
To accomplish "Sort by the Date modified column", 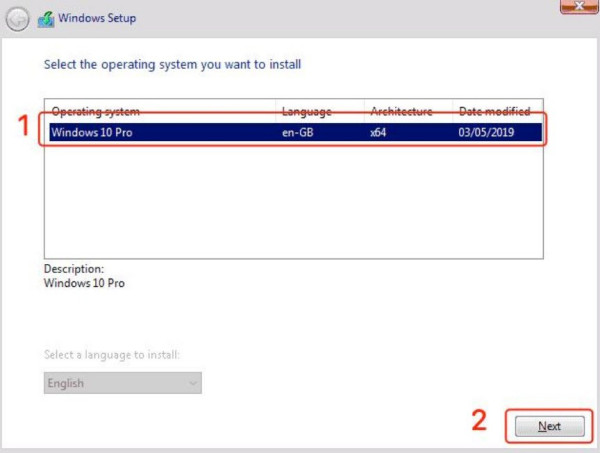I will [x=493, y=111].
